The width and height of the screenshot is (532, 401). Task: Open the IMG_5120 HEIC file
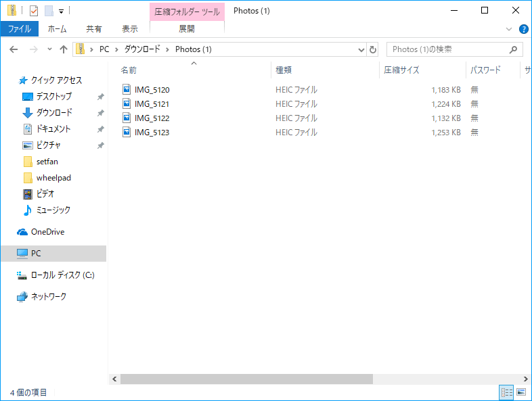click(x=152, y=89)
